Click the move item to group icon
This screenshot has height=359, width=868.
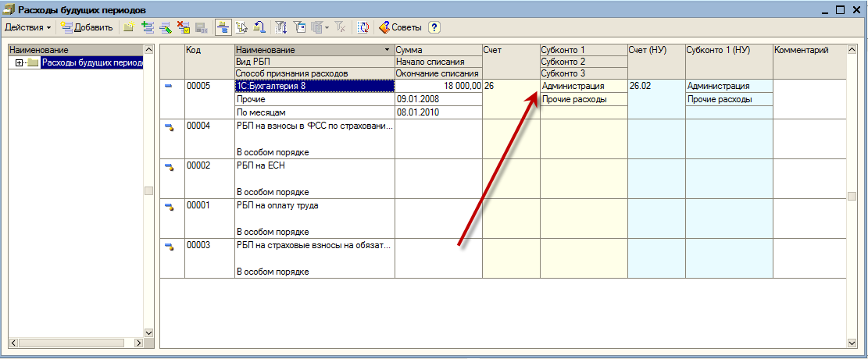pos(241,27)
